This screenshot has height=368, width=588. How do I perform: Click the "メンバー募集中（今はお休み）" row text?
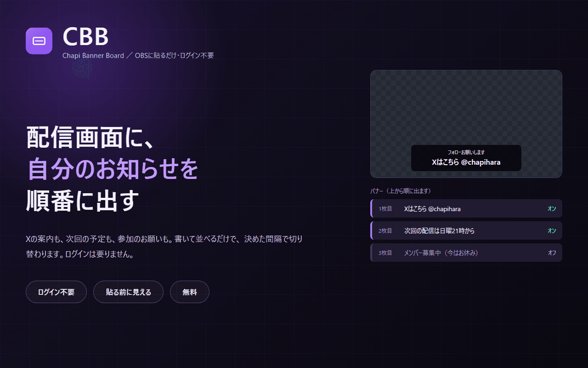[441, 253]
